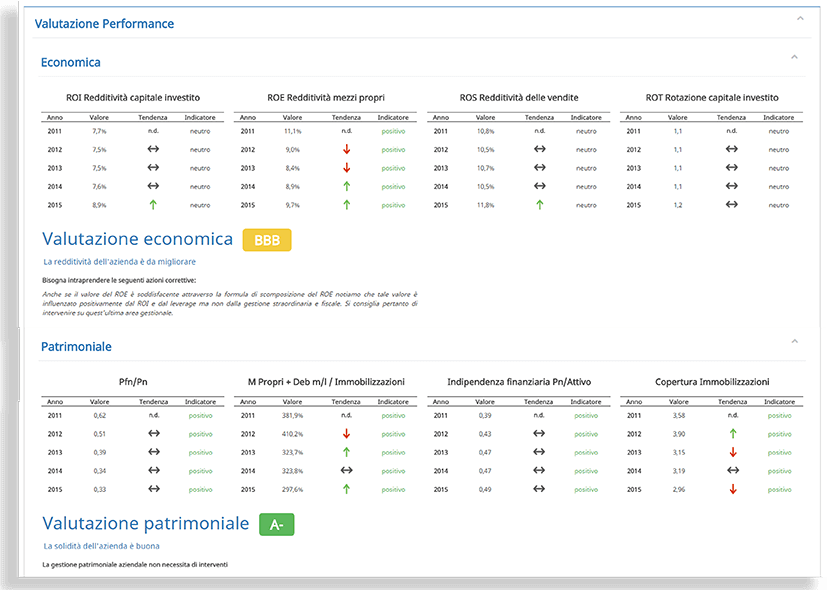Open the Valutazione Performance heading
Viewport: 827px width, 590px height.
104,24
